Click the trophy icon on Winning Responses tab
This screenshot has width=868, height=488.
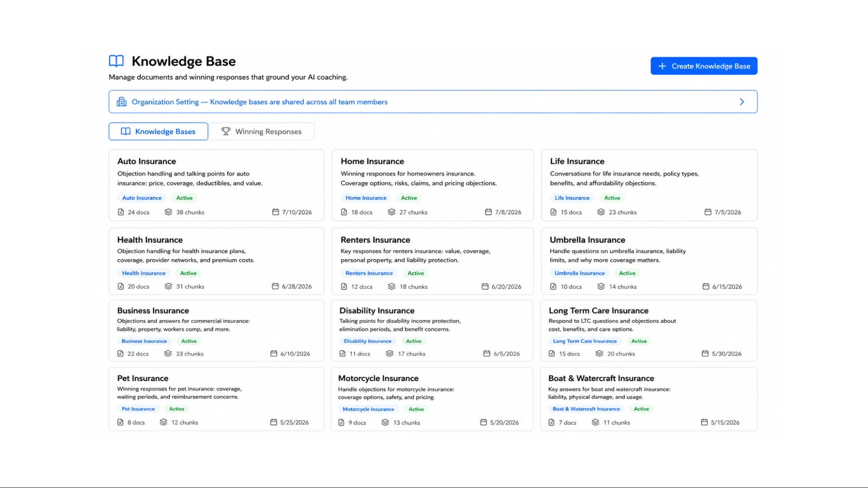pyautogui.click(x=226, y=131)
